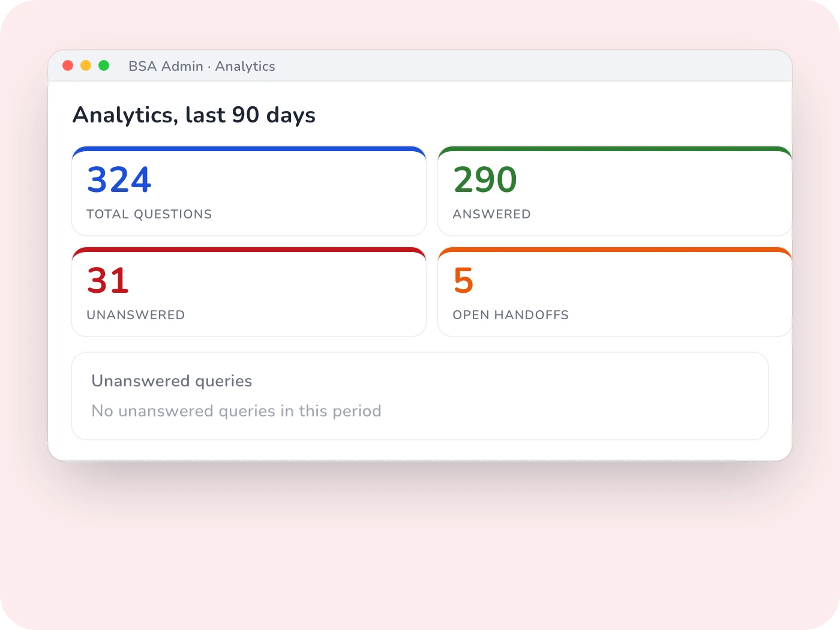Click the ANSWERED label

point(492,214)
